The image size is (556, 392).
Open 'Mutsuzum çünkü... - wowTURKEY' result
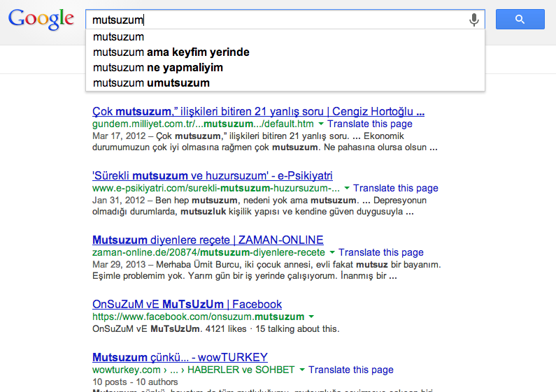click(180, 357)
